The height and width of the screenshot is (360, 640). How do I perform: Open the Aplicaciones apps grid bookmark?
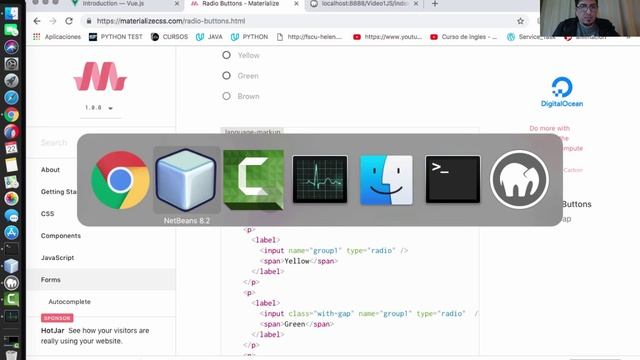[57, 37]
